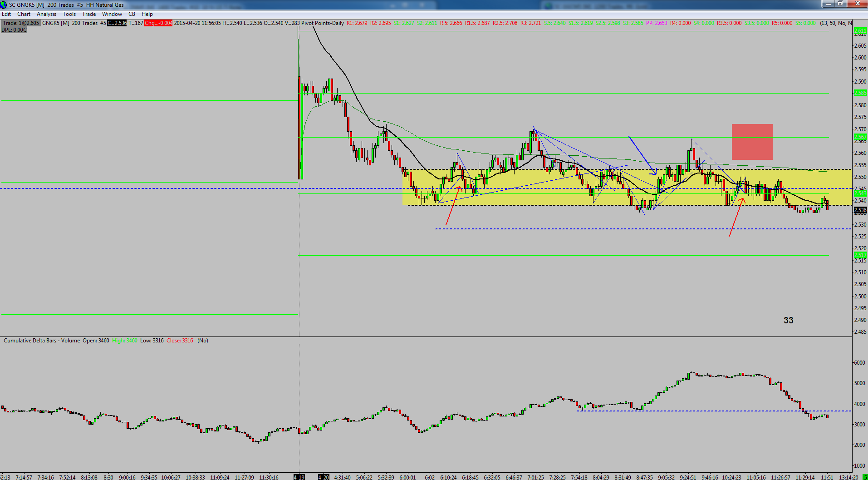This screenshot has width=868, height=480.
Task: Click the 'Open: 3460' cumulative delta value
Action: pyautogui.click(x=96, y=341)
